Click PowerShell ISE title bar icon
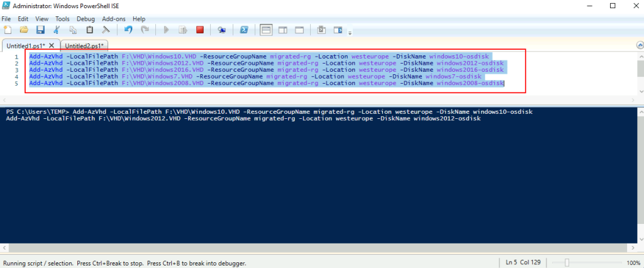Screen dimensions: 644x268 click(6, 6)
